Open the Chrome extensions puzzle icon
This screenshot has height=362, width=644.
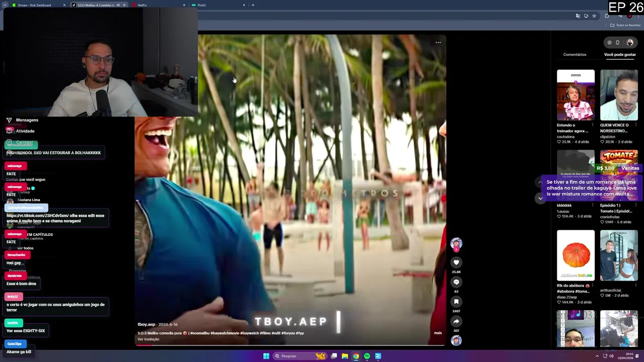click(607, 16)
